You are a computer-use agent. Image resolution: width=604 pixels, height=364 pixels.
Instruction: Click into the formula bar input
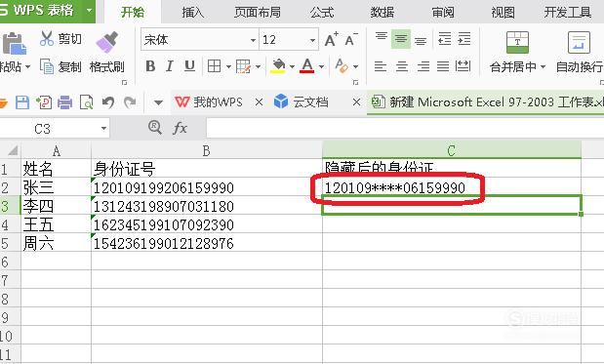[405, 128]
